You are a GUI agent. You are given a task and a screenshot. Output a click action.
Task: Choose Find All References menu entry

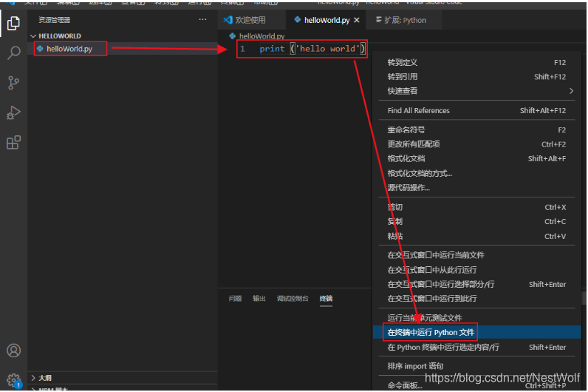click(x=476, y=110)
